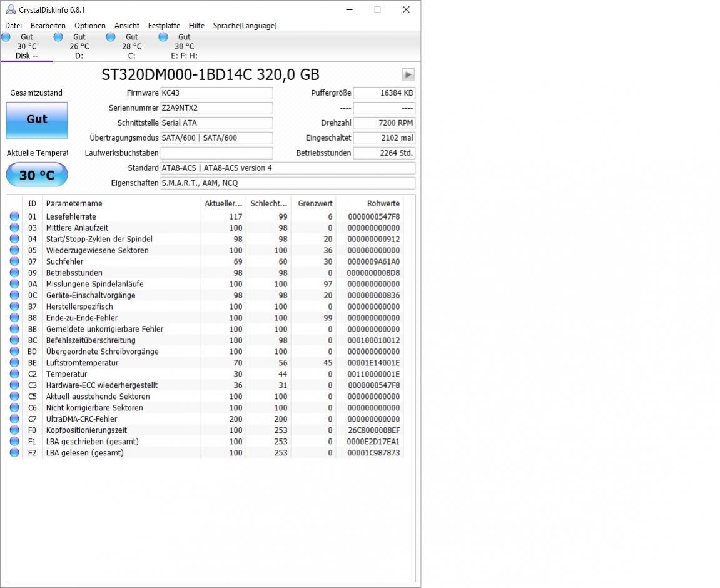Open the Hilfe menu
This screenshot has width=720, height=588.
196,26
